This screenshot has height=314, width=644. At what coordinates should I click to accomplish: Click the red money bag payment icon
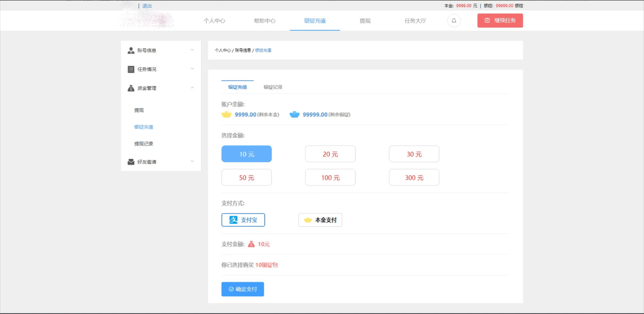coord(251,244)
